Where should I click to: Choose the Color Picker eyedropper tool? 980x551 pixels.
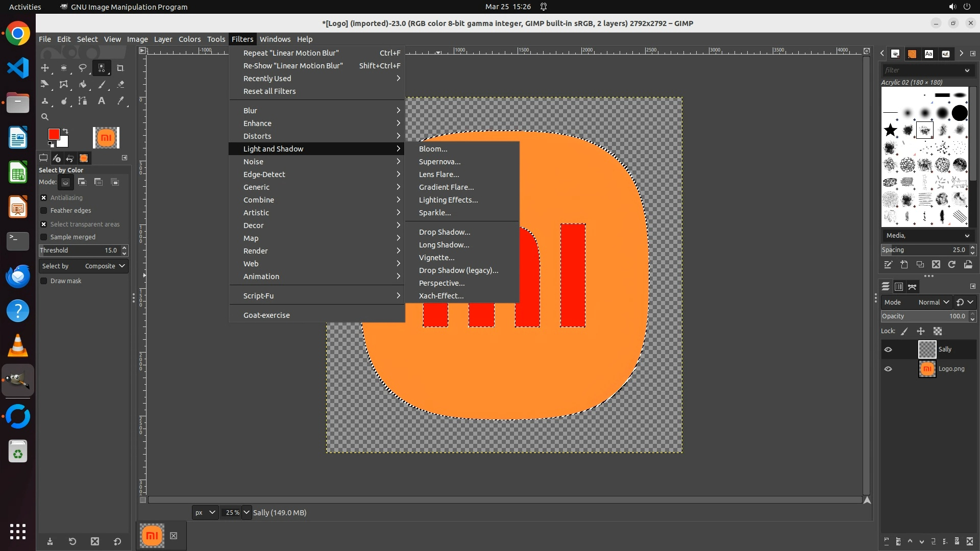pos(120,101)
